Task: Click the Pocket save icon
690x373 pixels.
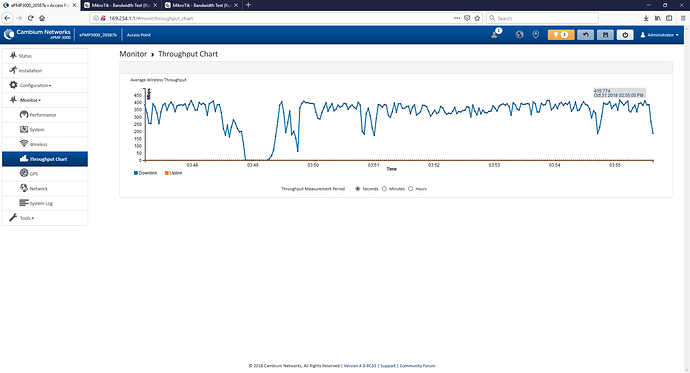Action: (467, 18)
